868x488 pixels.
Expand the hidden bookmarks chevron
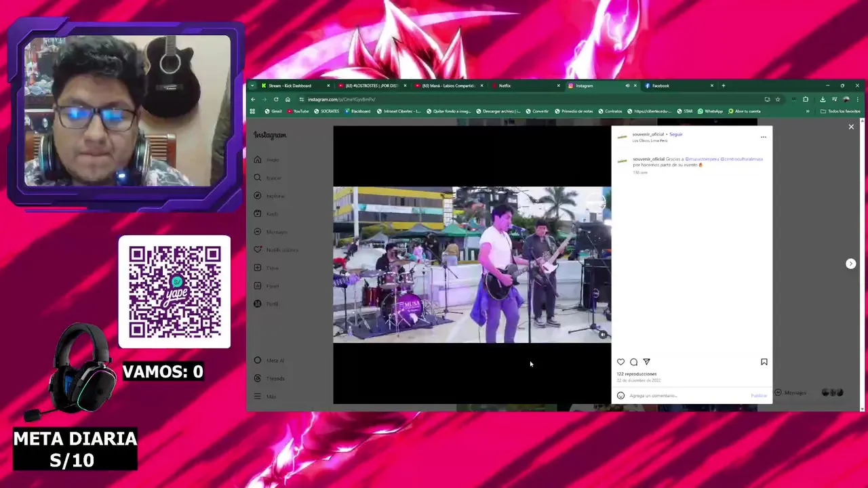tap(807, 111)
